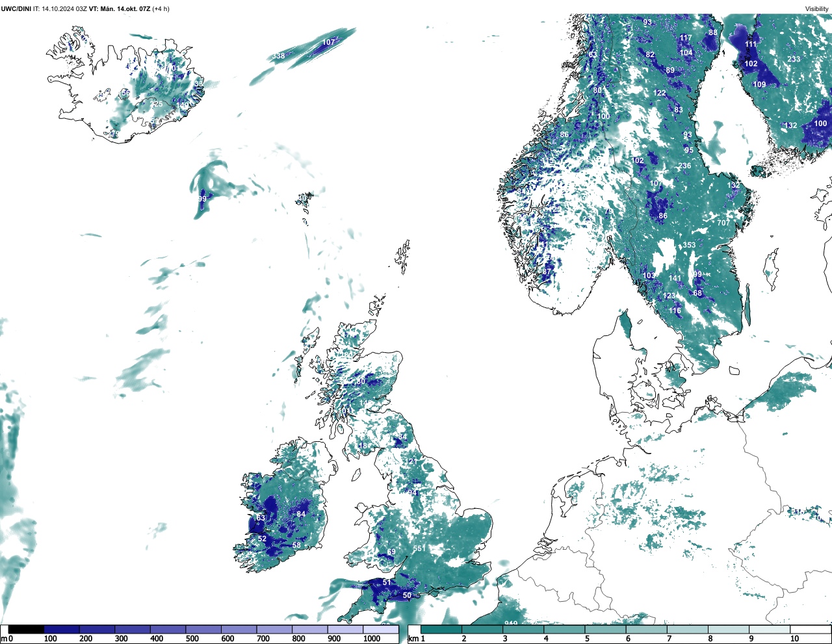Click the 'UWC/DINI' header text
The image size is (832, 644).
pos(15,8)
